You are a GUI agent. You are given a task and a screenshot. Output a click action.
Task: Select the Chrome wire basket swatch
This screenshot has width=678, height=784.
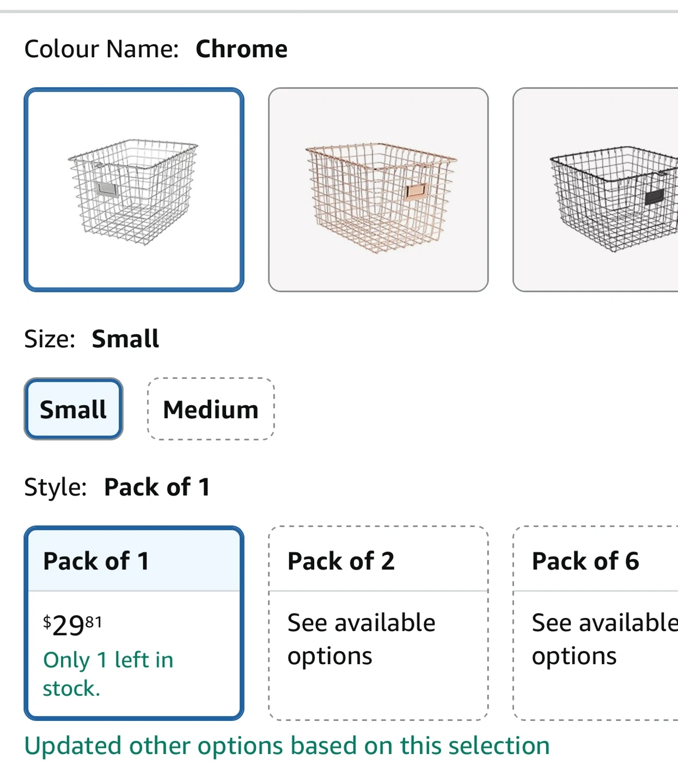click(134, 189)
